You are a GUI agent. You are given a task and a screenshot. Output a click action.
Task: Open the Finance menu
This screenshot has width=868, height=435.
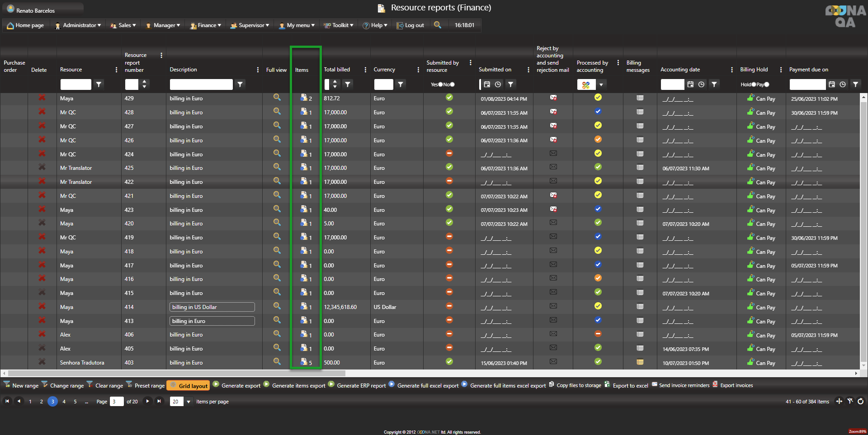(x=206, y=25)
